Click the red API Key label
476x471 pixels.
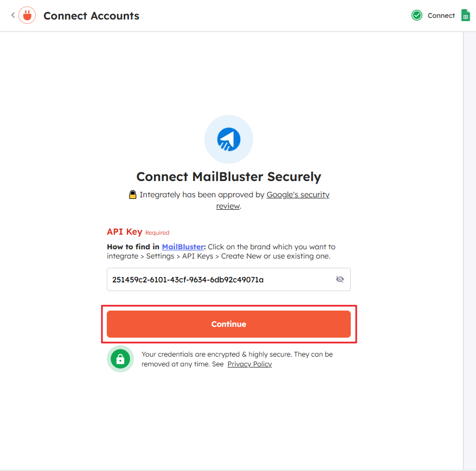124,232
